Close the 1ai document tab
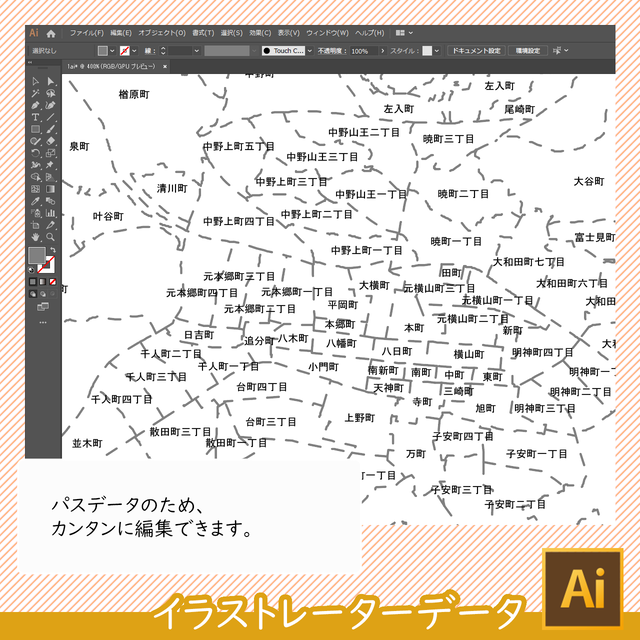Image resolution: width=640 pixels, height=640 pixels. [165, 66]
